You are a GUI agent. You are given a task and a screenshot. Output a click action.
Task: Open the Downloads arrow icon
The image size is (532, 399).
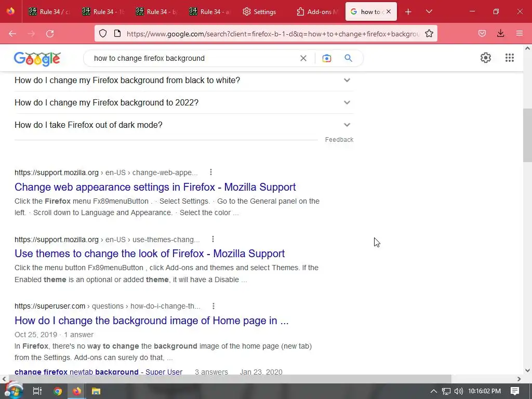[500, 33]
